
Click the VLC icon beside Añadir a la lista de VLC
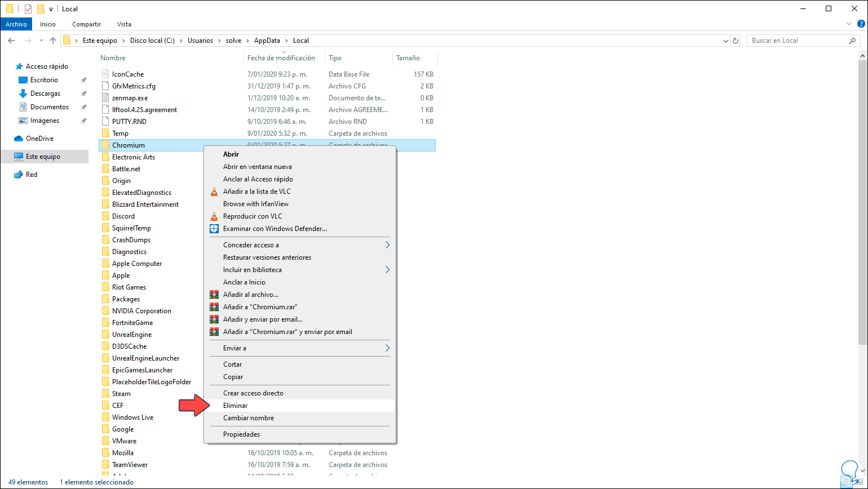[x=214, y=192]
